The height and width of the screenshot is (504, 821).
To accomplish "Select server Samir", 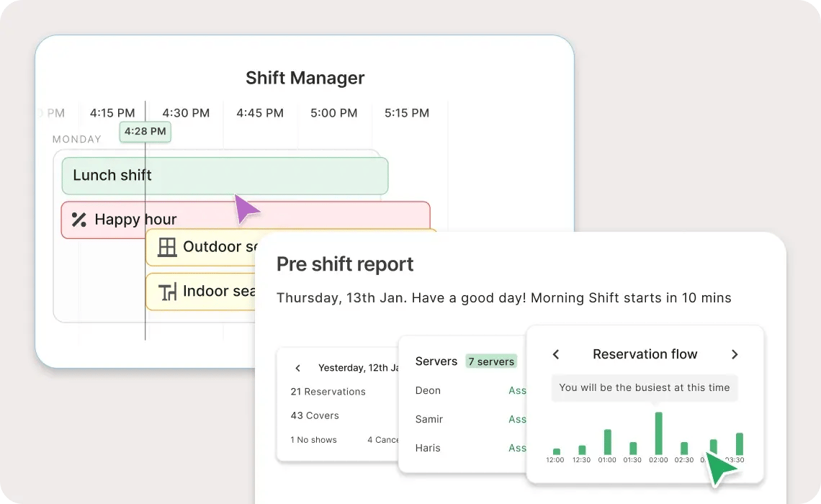I will (429, 419).
